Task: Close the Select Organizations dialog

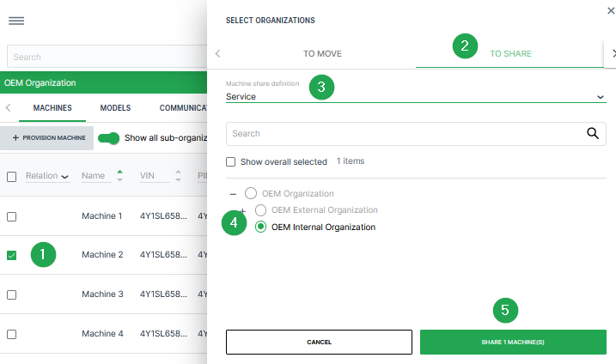Action: [x=610, y=9]
